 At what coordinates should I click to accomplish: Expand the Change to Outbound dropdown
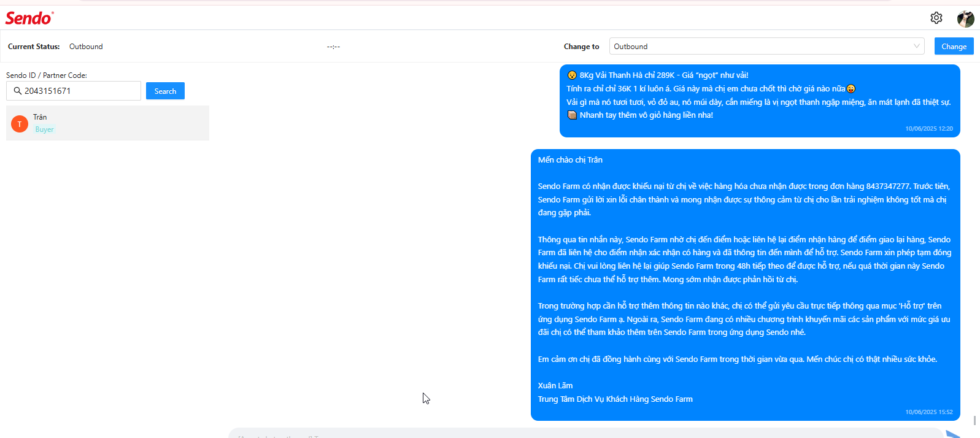pyautogui.click(x=766, y=46)
